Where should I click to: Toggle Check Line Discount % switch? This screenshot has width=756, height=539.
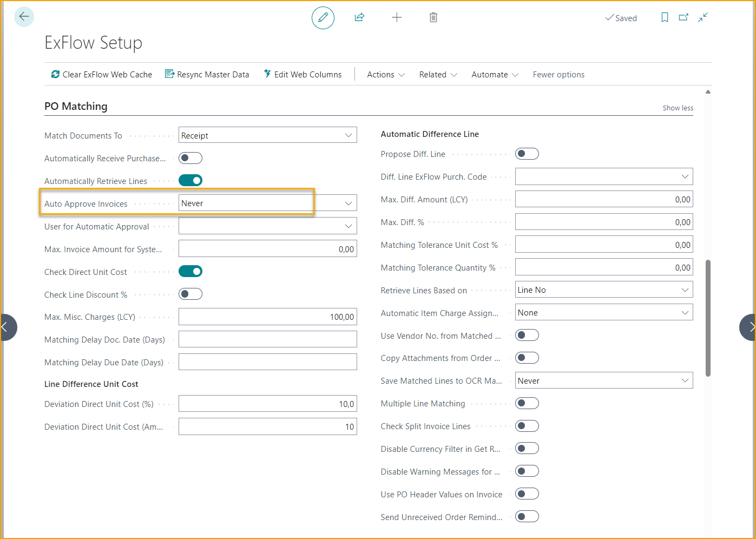(x=190, y=294)
